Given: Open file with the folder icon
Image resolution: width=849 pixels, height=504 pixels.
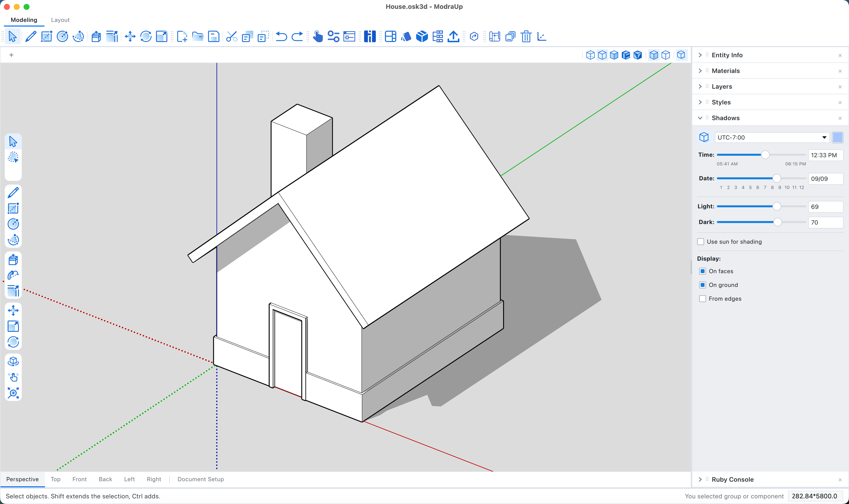Looking at the screenshot, I should 198,36.
